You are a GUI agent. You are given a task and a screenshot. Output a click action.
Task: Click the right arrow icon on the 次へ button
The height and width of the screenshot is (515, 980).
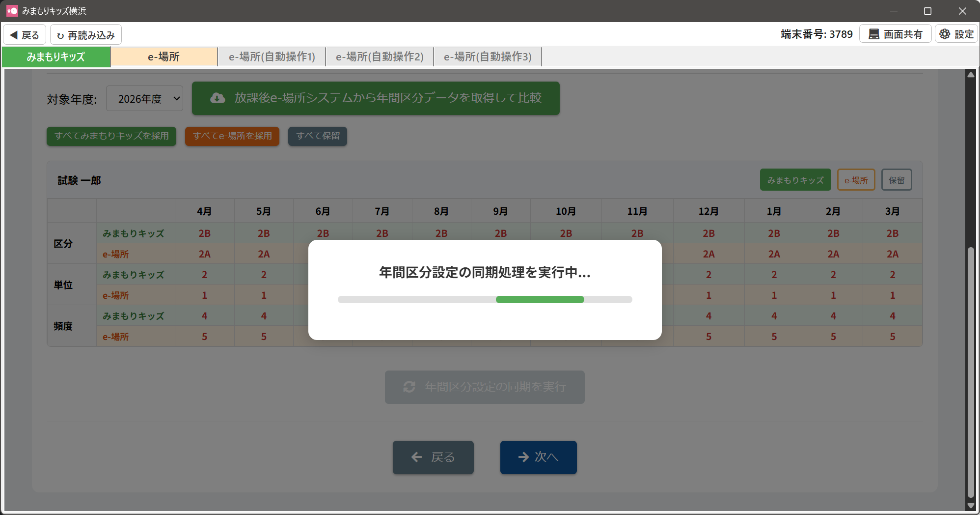tap(523, 457)
